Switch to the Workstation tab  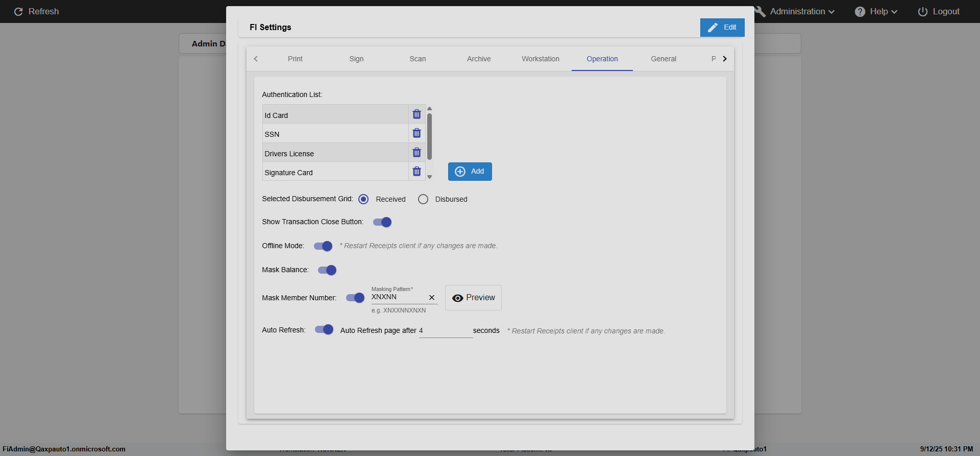[540, 59]
